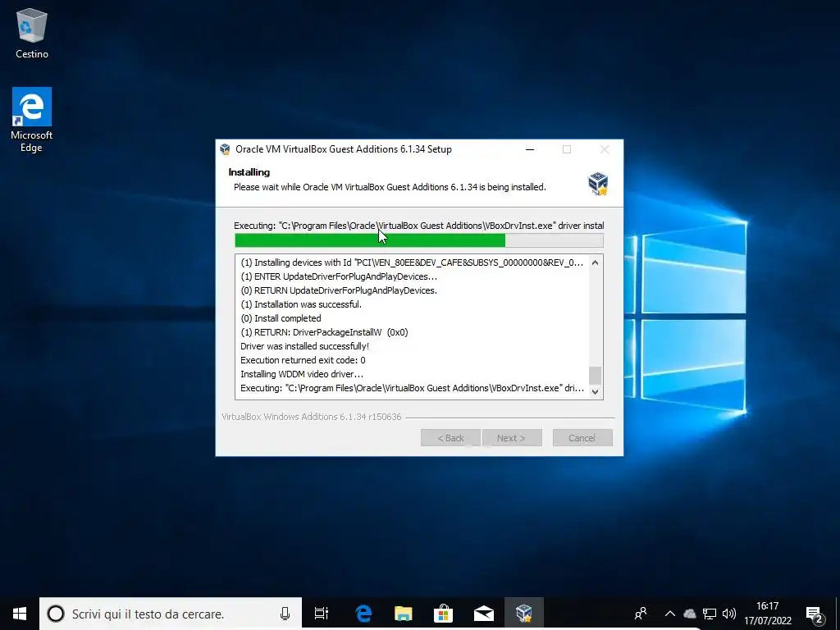The image size is (840, 630).
Task: Open the Cestino recycle bin icon
Action: pos(32,33)
